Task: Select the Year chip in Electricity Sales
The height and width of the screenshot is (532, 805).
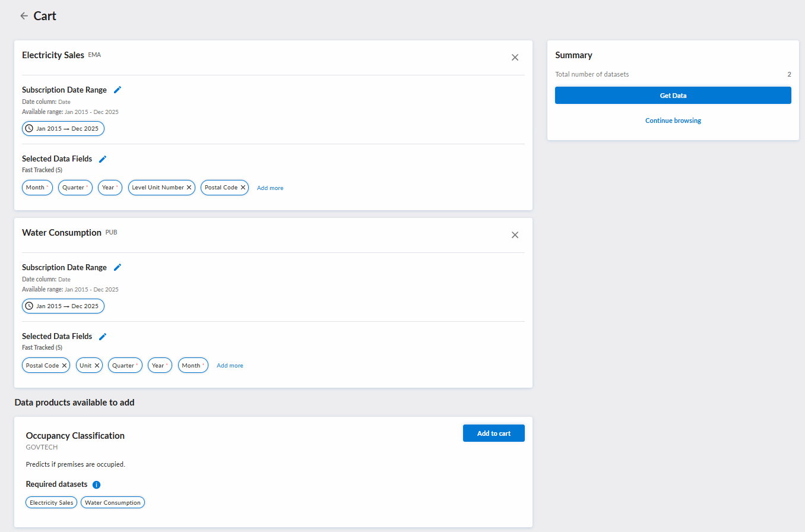Action: tap(110, 188)
